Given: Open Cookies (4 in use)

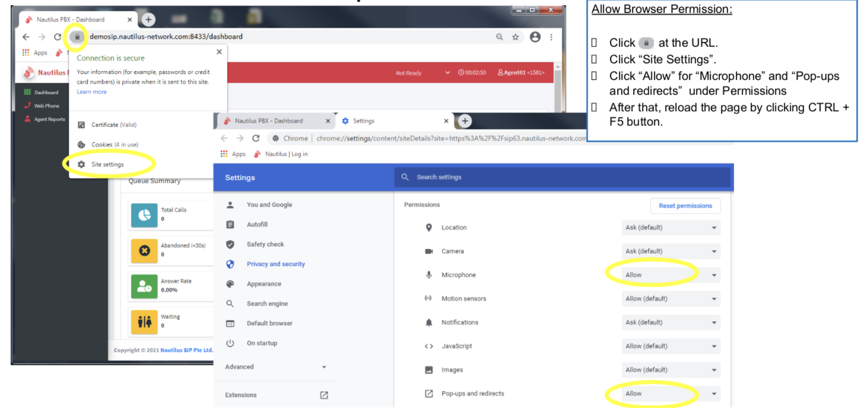Looking at the screenshot, I should 108,145.
